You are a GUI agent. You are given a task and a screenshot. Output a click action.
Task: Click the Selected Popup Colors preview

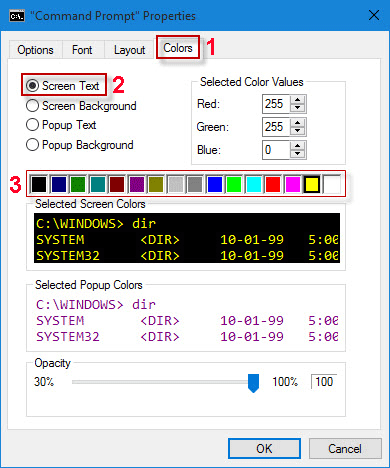click(187, 320)
